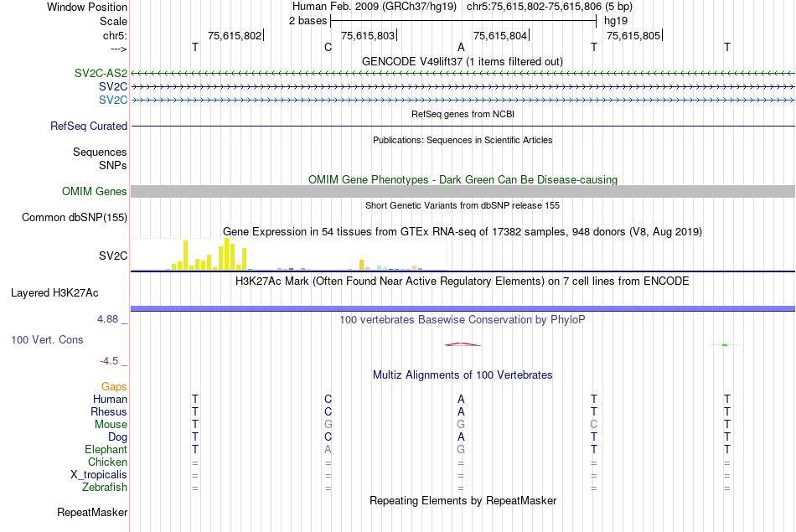The width and height of the screenshot is (796, 532).
Task: Click 100 vertebrates Basewise Conservation title
Action: coord(463,320)
